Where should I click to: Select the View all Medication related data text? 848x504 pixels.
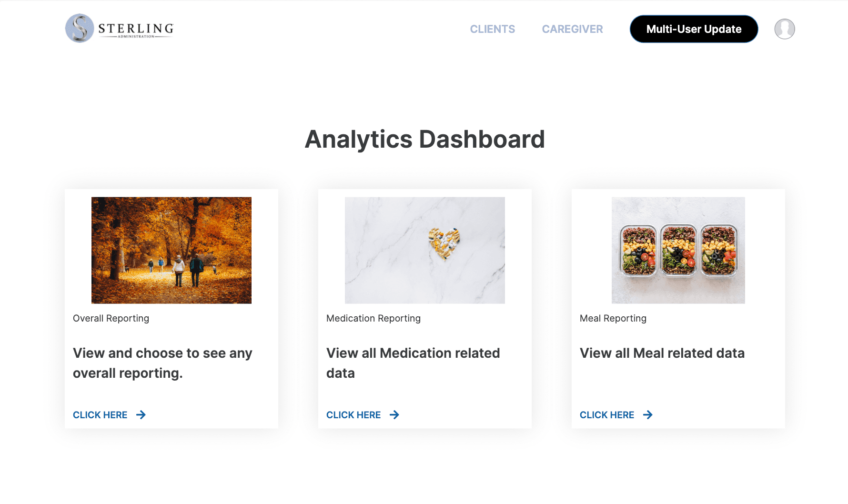point(413,363)
